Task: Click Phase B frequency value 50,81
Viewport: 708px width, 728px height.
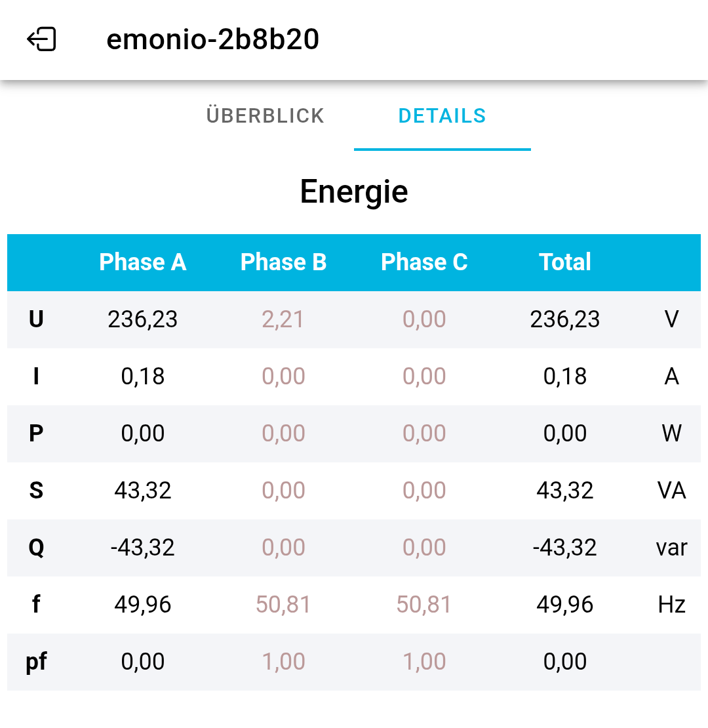Action: click(x=283, y=605)
